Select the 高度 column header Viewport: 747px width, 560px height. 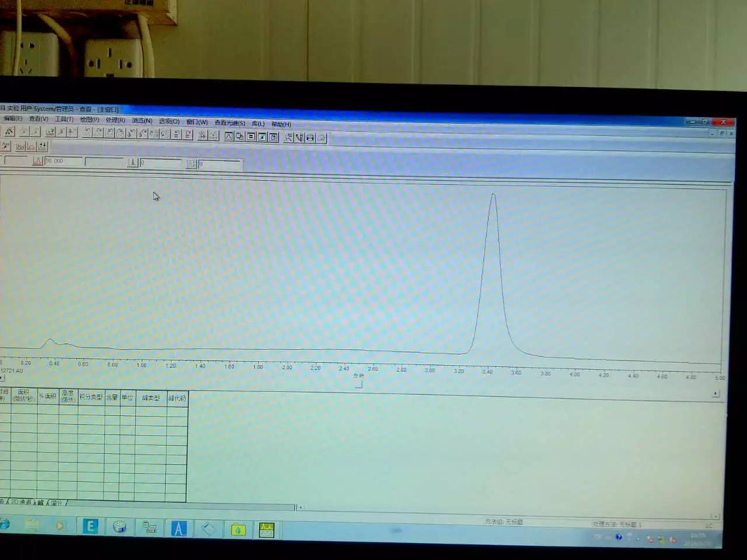pyautogui.click(x=68, y=397)
